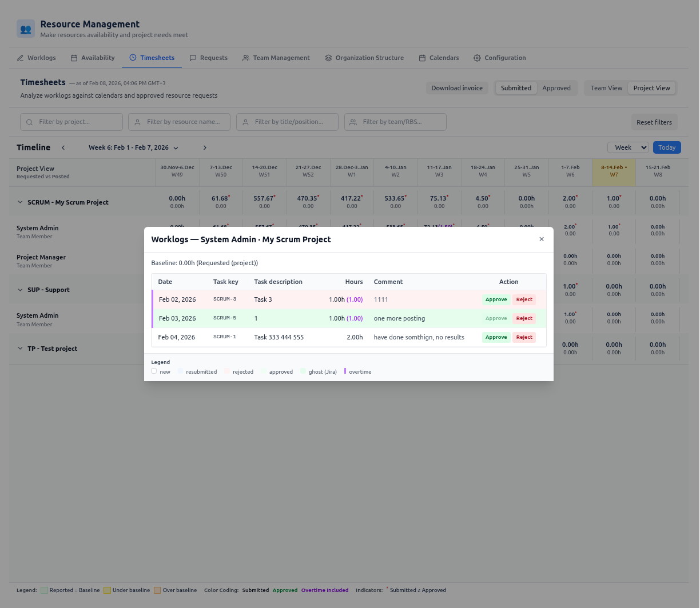Switch on Team View
The width and height of the screenshot is (700, 608).
606,87
